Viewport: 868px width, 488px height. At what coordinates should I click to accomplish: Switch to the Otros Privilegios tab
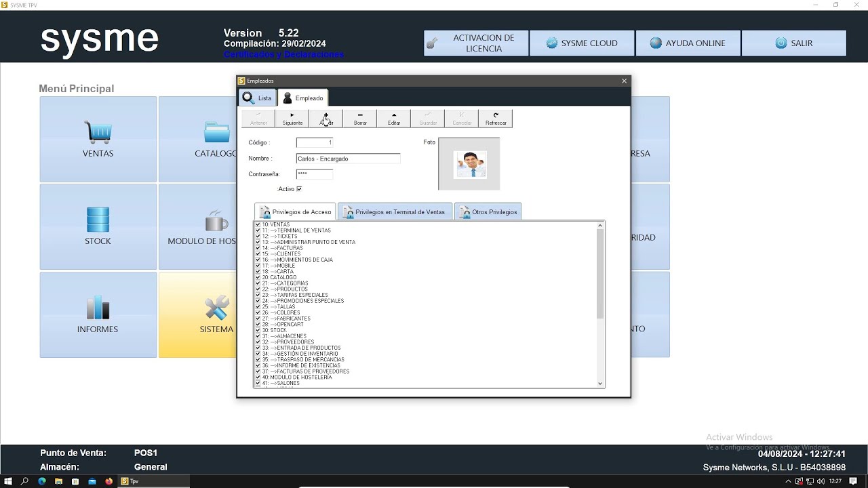[488, 212]
